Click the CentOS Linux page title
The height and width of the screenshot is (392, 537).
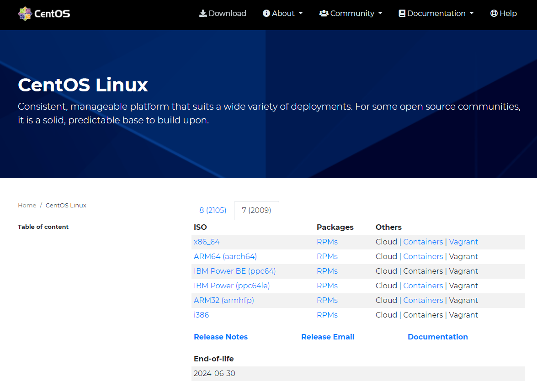[83, 85]
